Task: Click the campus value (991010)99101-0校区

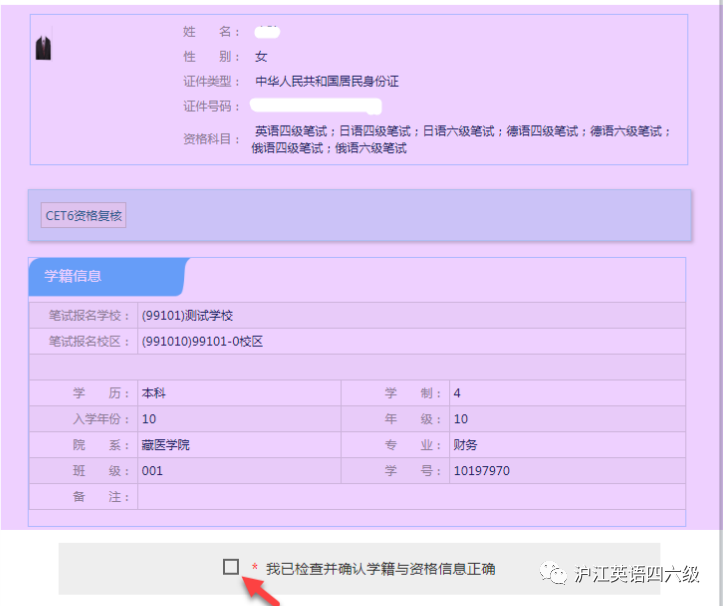Action: coord(202,341)
